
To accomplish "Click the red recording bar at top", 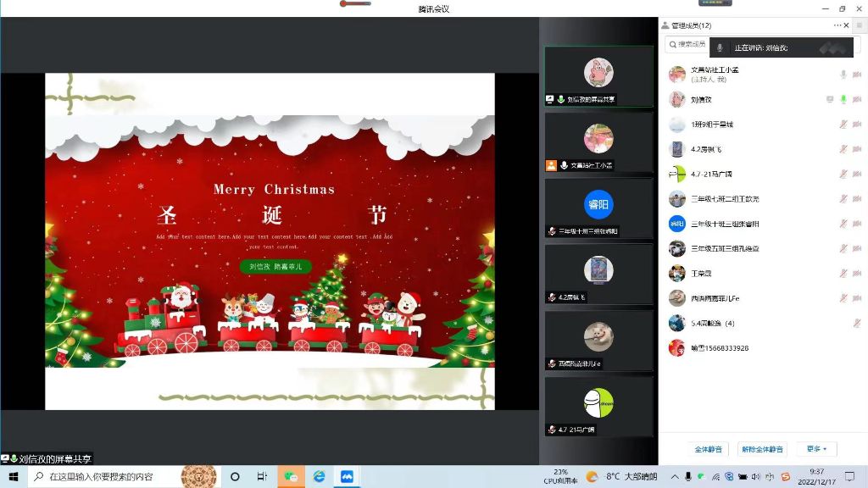I will (x=355, y=3).
